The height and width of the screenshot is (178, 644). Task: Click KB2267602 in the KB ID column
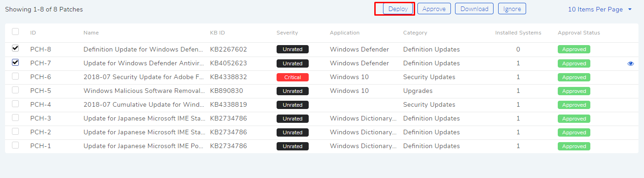pos(228,49)
